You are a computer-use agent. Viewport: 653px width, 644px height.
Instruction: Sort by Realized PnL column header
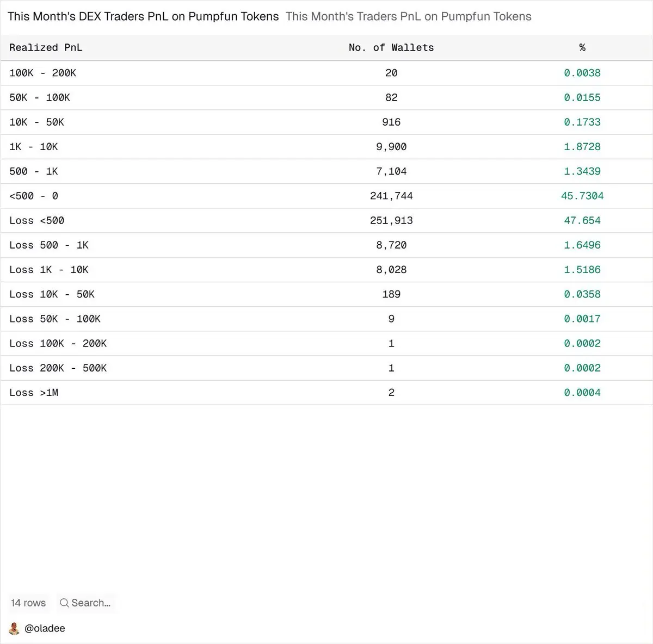[x=46, y=48]
